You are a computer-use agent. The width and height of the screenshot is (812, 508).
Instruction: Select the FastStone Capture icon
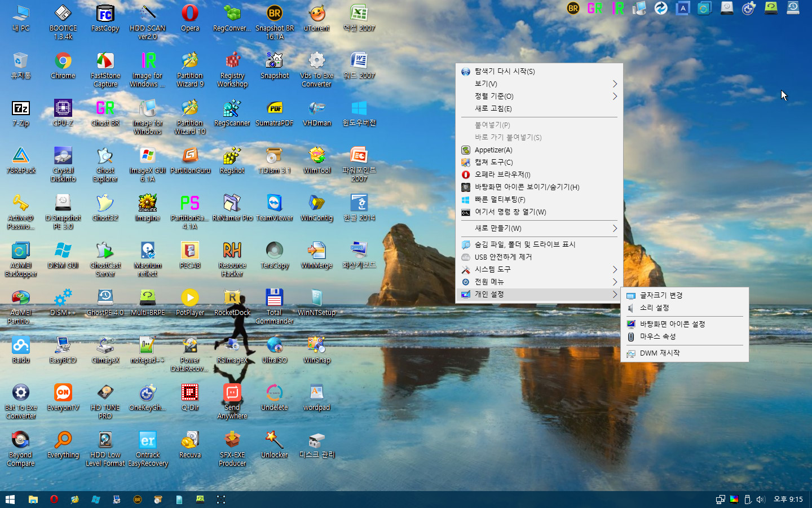pyautogui.click(x=105, y=69)
